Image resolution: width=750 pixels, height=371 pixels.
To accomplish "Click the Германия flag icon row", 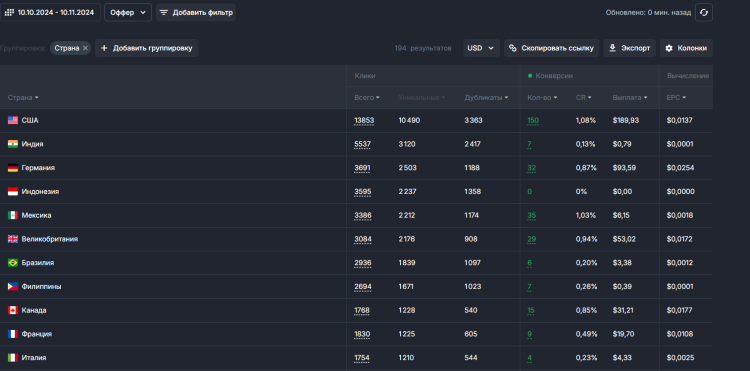I will (13, 168).
